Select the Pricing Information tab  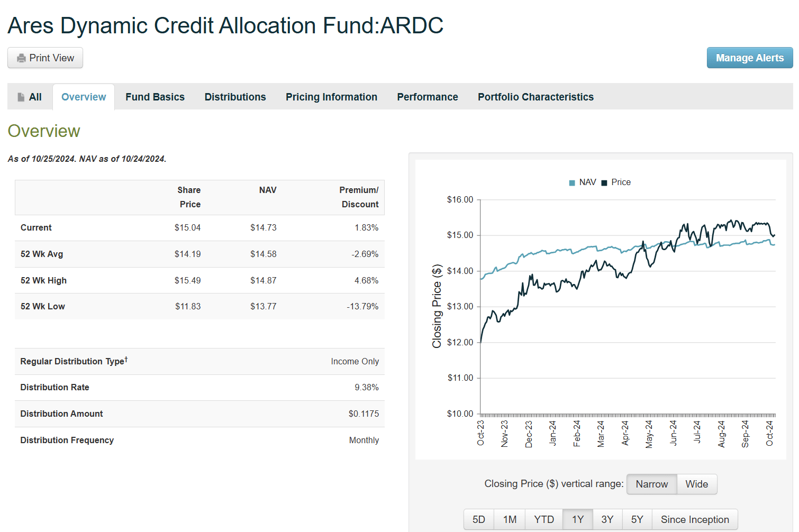pos(331,97)
